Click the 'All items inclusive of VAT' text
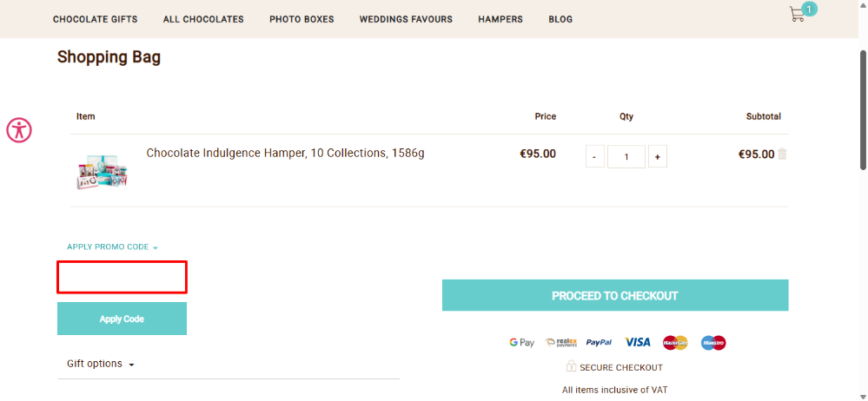The image size is (868, 401). coord(614,390)
